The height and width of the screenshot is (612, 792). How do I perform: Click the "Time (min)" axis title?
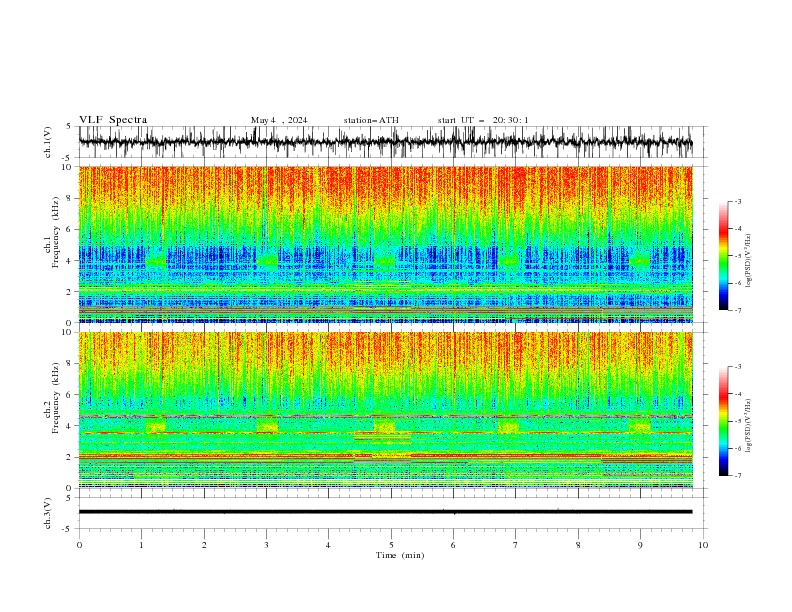point(400,555)
